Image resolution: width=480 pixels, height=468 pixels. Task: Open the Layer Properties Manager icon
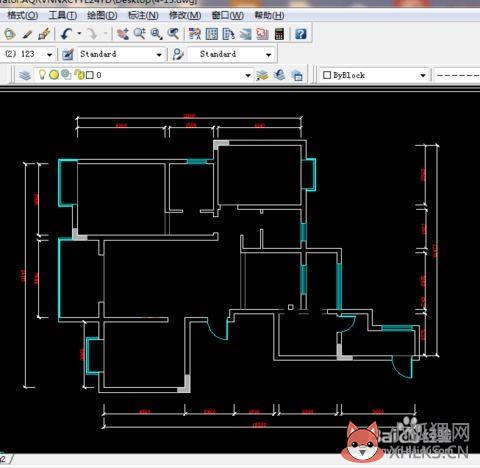tap(25, 75)
